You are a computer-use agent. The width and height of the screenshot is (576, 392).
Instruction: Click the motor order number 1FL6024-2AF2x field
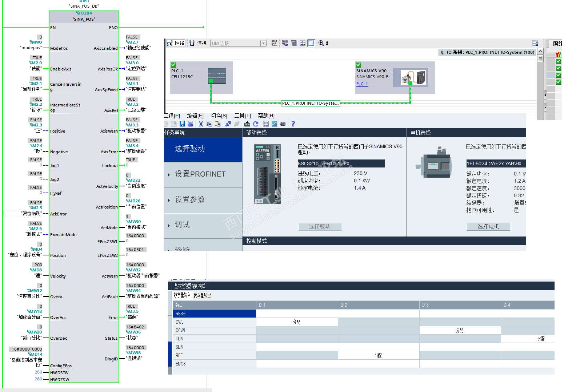(496, 163)
